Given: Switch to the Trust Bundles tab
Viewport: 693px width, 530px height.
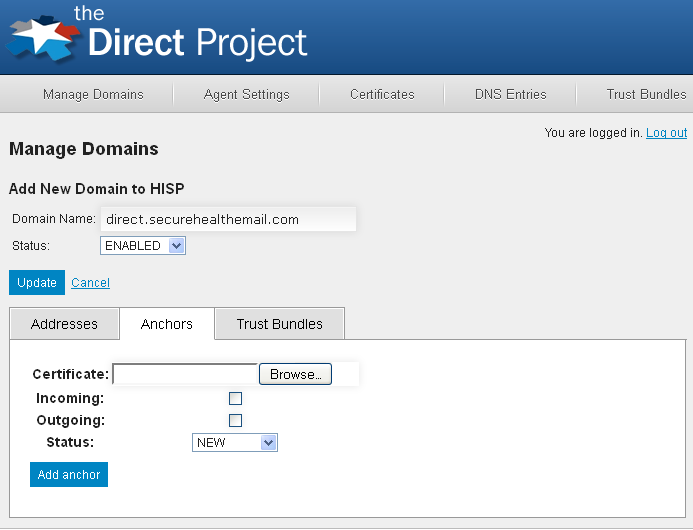Looking at the screenshot, I should tap(280, 324).
